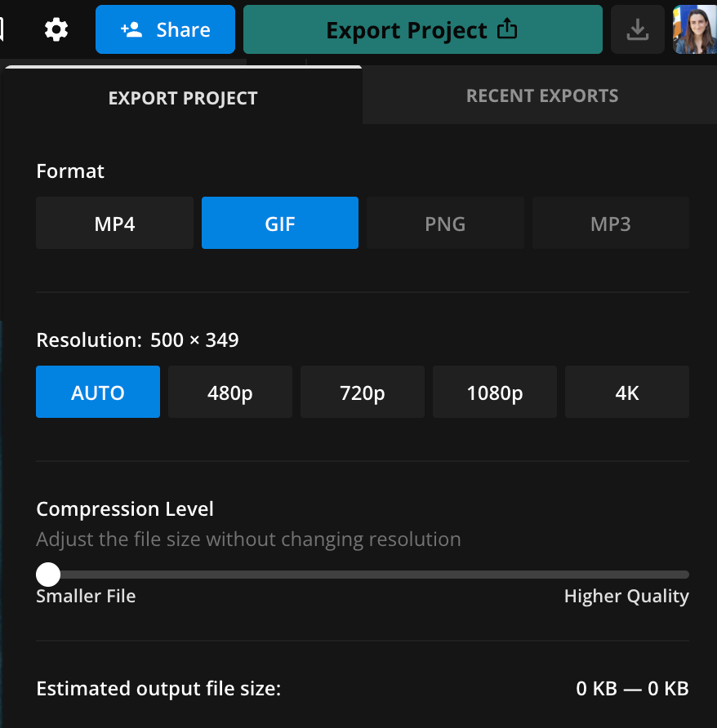Image resolution: width=717 pixels, height=728 pixels.
Task: Switch resolution to 720p
Action: (x=363, y=393)
